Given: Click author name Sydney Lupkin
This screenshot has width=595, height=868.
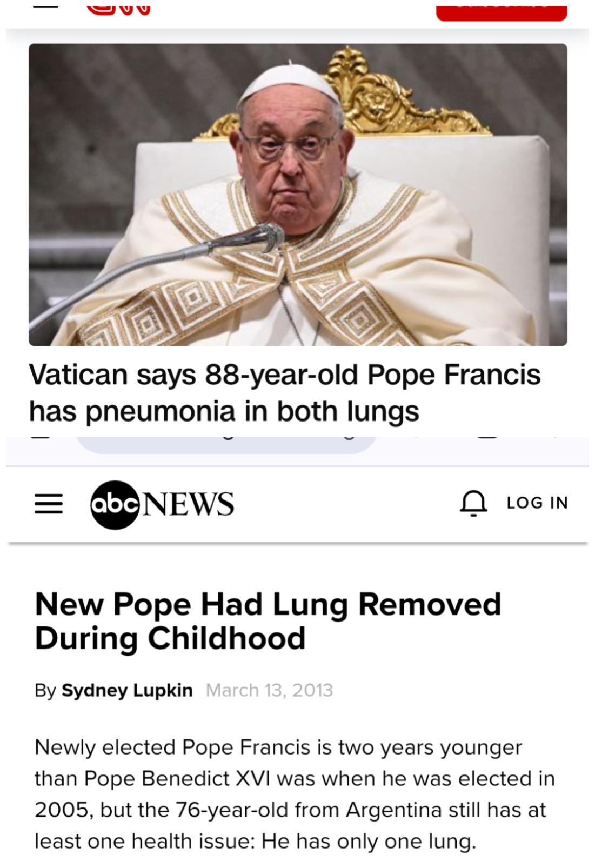Looking at the screenshot, I should pyautogui.click(x=127, y=690).
